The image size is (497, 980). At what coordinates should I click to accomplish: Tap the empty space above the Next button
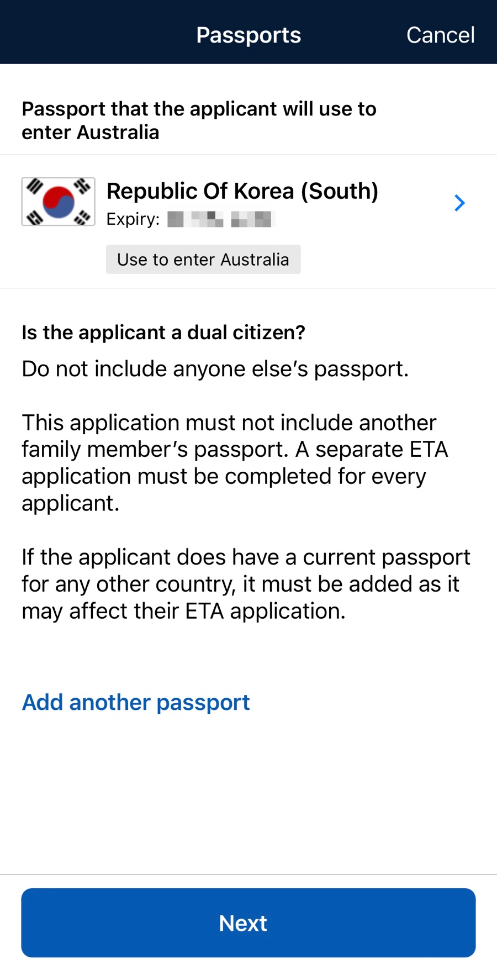[x=248, y=795]
